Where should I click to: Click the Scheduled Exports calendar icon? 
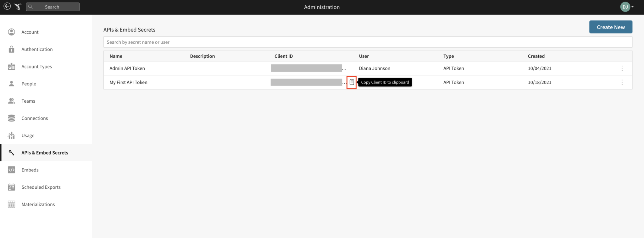(12, 187)
